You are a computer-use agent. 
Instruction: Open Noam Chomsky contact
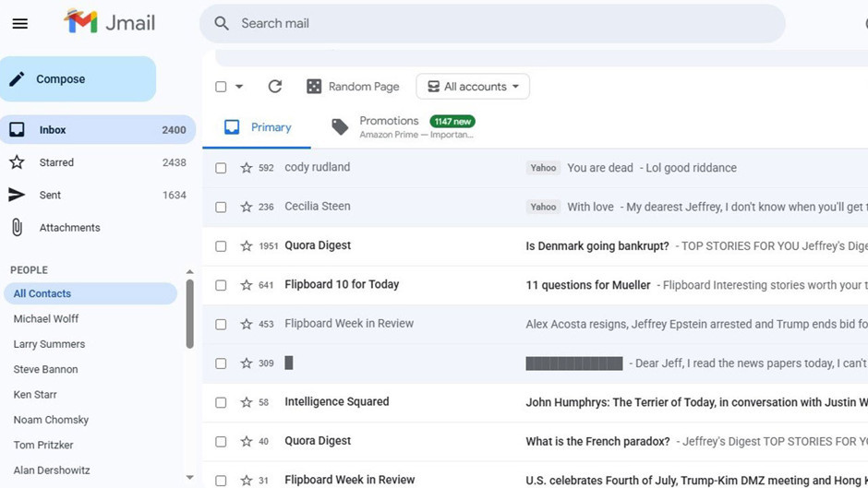pyautogui.click(x=51, y=420)
